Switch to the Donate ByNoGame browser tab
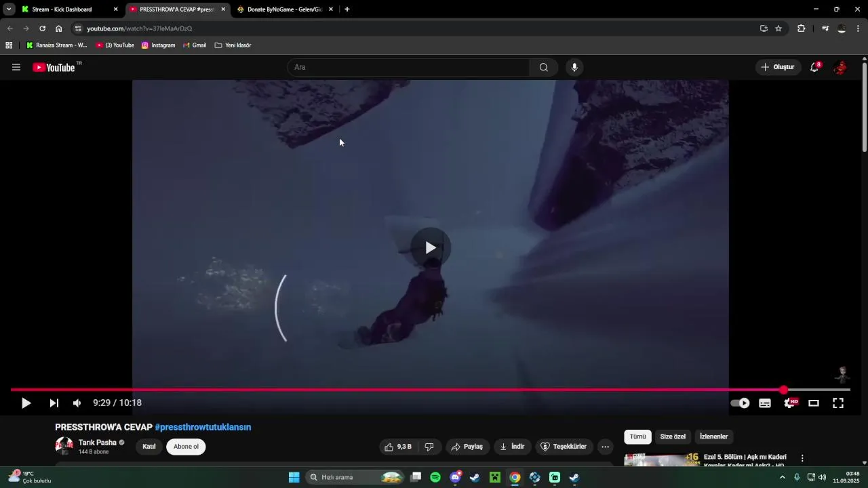Image resolution: width=868 pixels, height=488 pixels. tap(285, 9)
